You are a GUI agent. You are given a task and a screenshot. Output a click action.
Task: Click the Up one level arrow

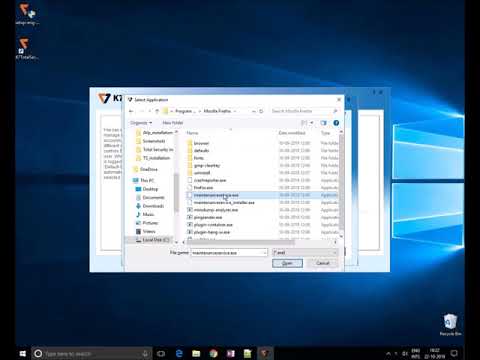click(157, 111)
